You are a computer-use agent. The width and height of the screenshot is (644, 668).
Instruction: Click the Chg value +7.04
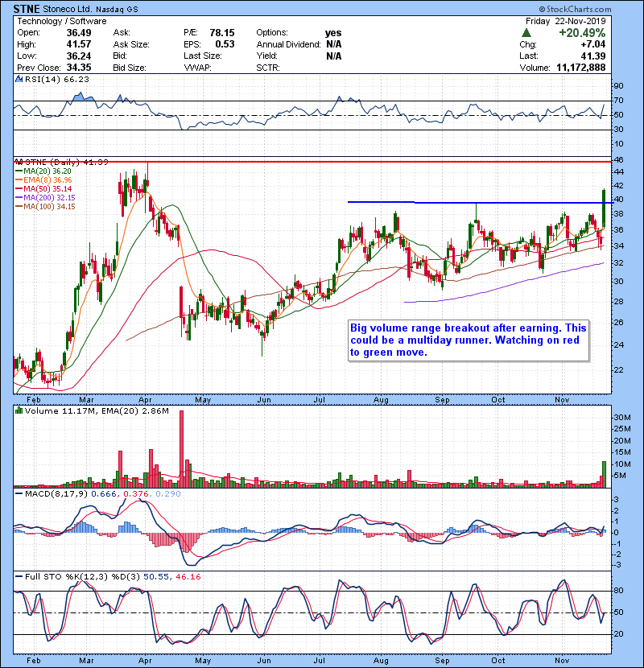592,44
